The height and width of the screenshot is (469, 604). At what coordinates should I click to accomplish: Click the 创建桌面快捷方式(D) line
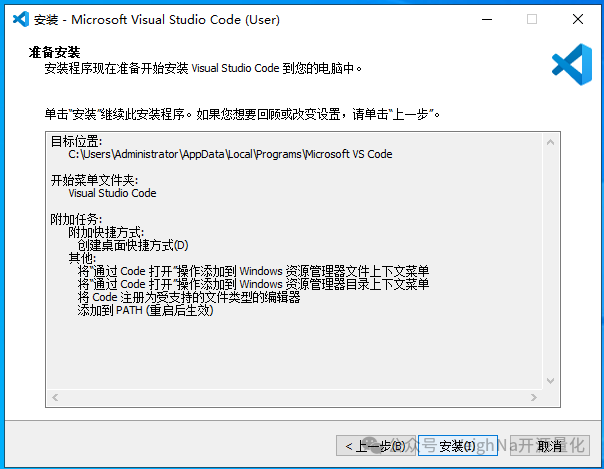[133, 245]
